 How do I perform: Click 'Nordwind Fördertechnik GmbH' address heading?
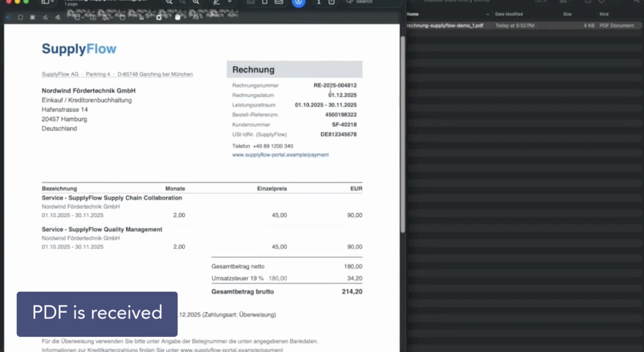click(88, 91)
